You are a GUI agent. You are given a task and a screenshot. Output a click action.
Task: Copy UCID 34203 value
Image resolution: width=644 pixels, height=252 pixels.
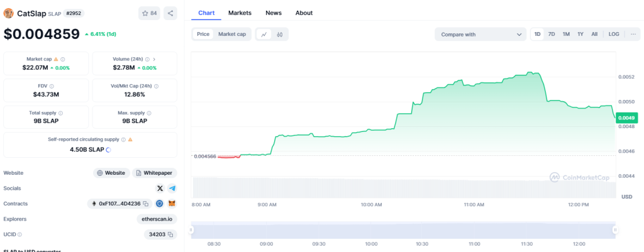pos(170,235)
